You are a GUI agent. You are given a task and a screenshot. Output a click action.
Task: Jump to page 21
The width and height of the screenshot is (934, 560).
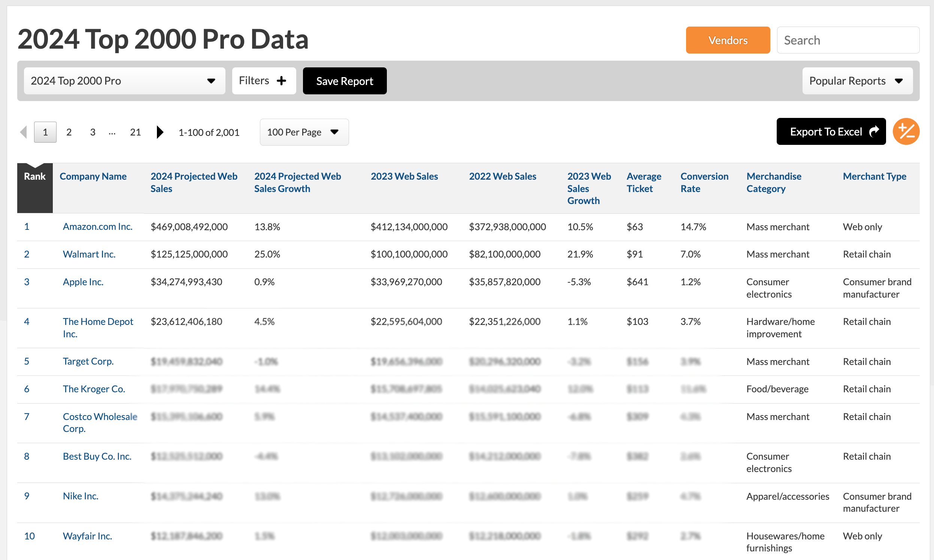coord(135,132)
